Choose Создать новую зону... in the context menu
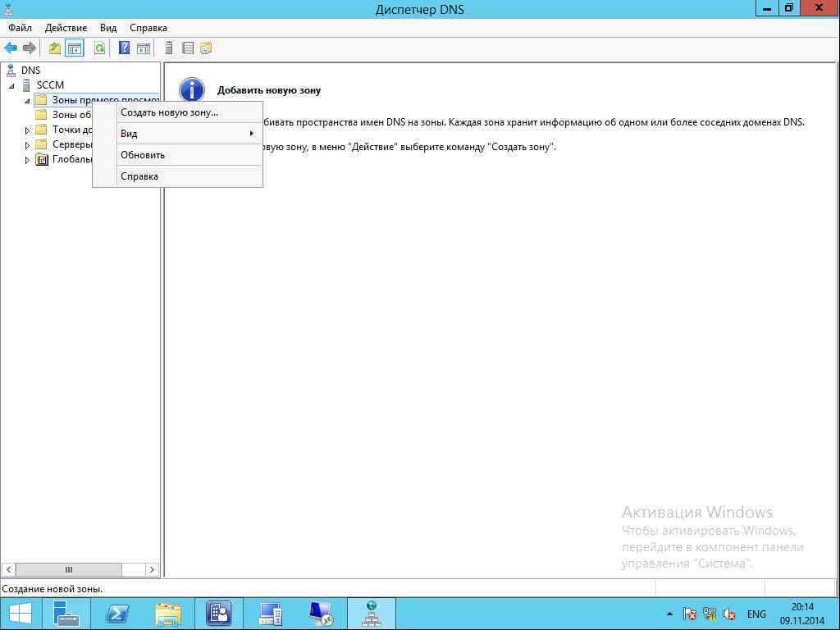 tap(169, 112)
